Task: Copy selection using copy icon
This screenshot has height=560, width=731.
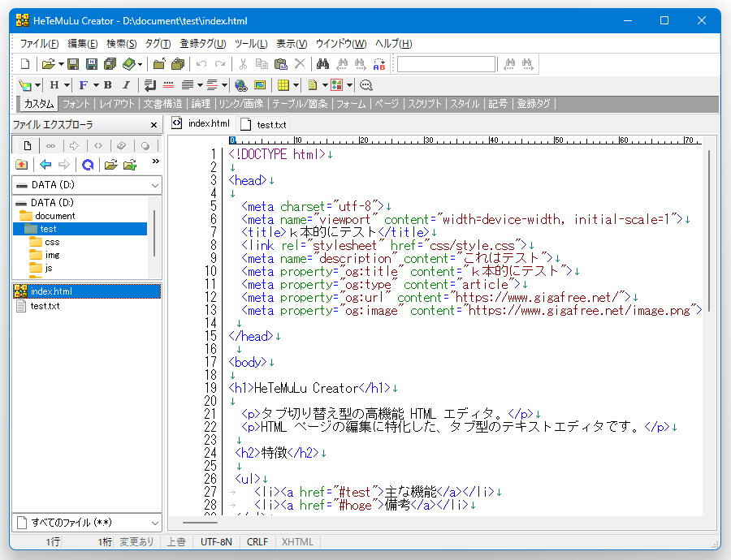Action: tap(262, 64)
